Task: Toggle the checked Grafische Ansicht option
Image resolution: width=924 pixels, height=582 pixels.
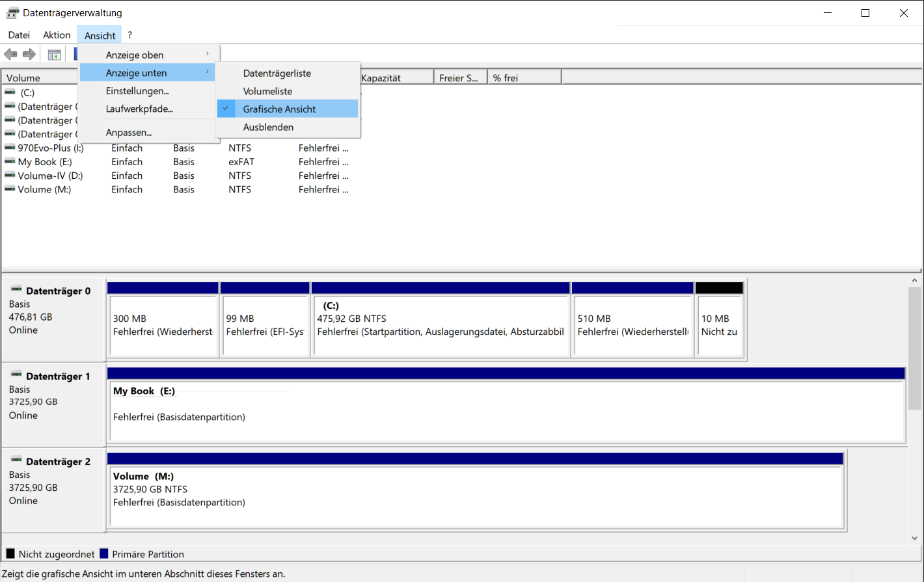Action: 288,109
